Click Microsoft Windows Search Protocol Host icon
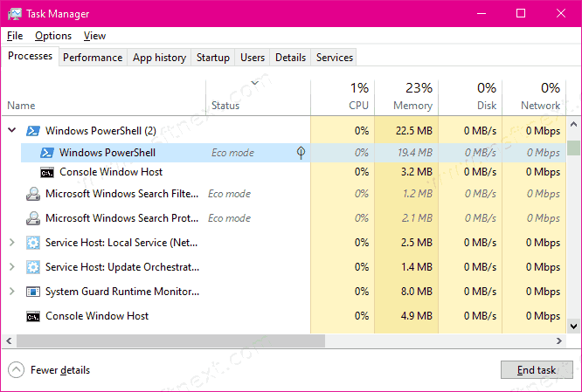Screen dimensions: 582x392 click(33, 218)
